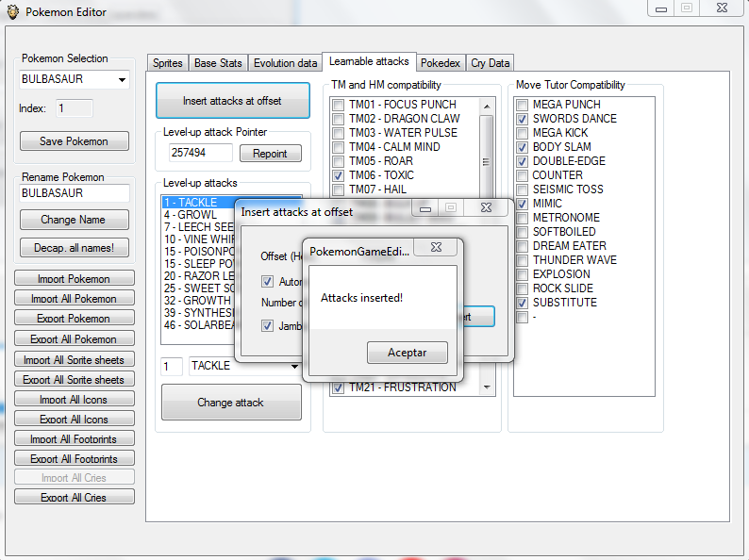Click the Level-up attack Pointer field
Screen dimensions: 749x560
[x=200, y=153]
